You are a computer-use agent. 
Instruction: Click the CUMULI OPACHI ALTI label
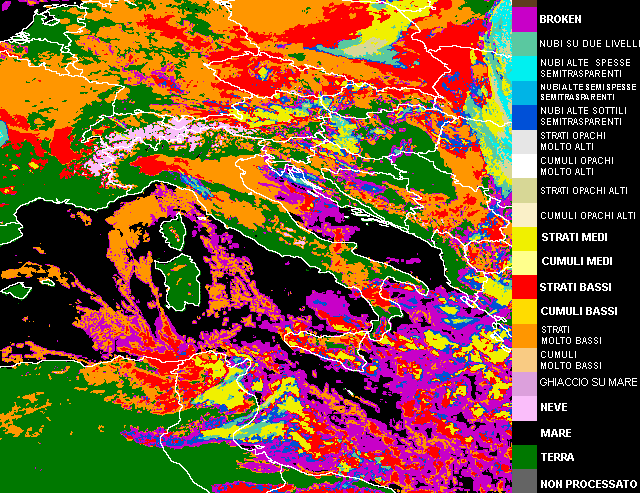(588, 215)
